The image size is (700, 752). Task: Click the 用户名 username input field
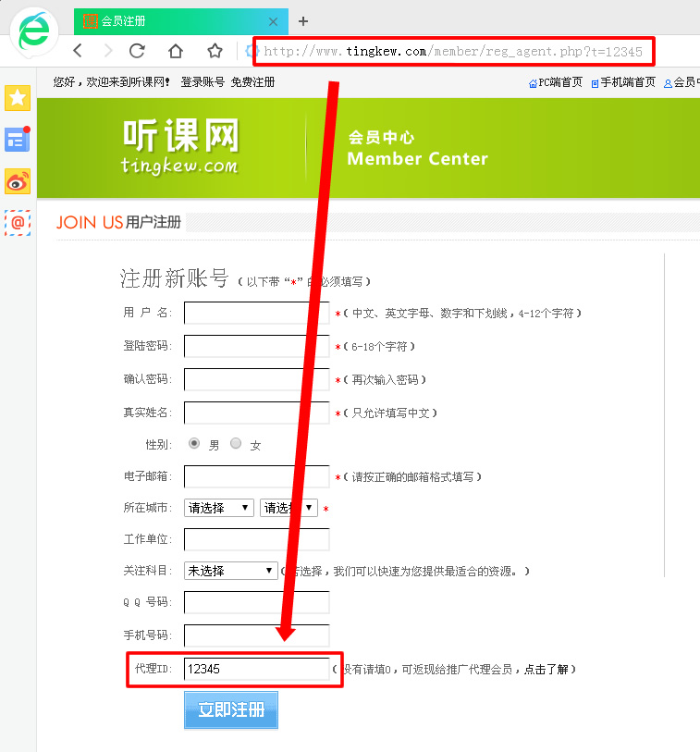click(x=256, y=314)
